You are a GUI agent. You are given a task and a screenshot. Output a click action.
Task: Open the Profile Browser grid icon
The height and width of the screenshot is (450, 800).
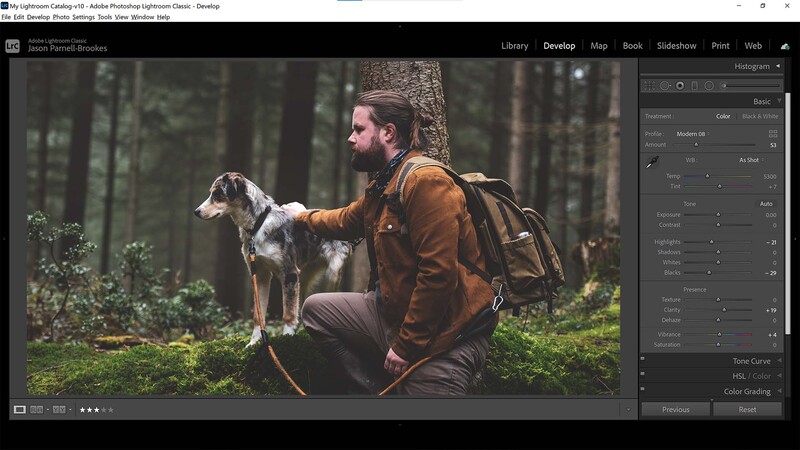[x=772, y=133]
